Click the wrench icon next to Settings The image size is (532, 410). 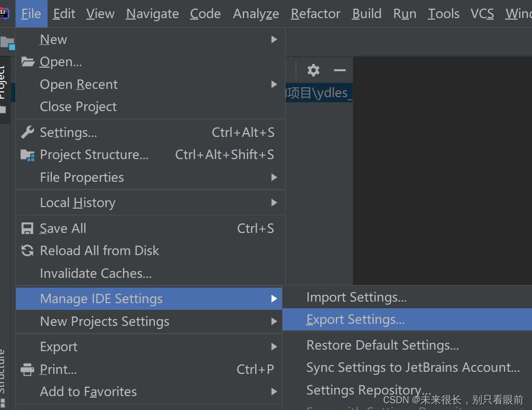(27, 132)
